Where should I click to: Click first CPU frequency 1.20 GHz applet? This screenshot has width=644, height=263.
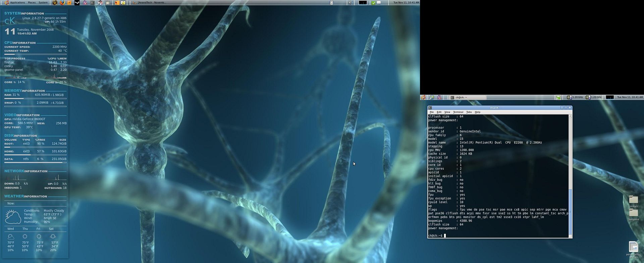pos(574,97)
